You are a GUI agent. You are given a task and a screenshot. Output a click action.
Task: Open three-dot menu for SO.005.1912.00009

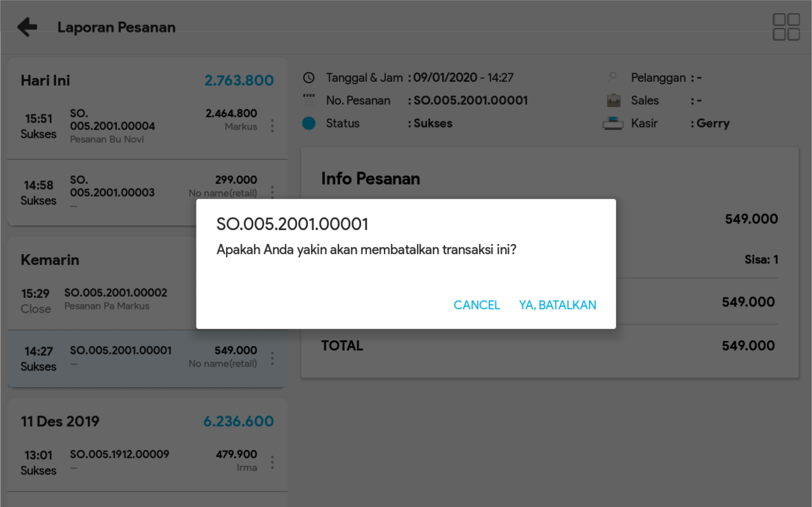coord(272,462)
